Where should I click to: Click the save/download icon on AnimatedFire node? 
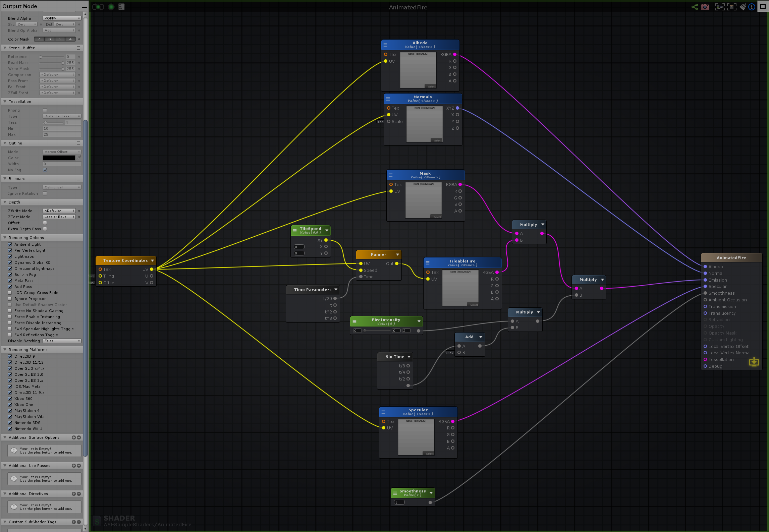[x=754, y=362]
